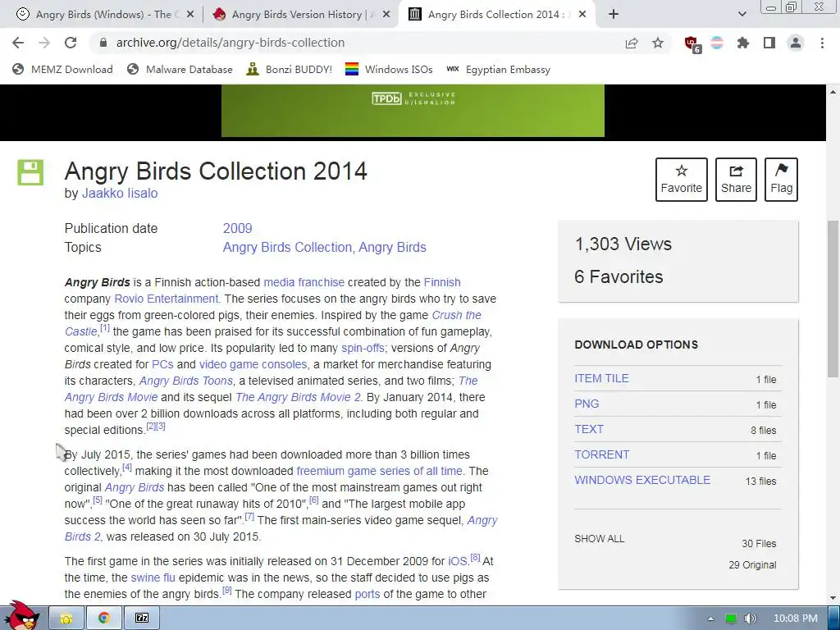Screen dimensions: 840x630
Task: Follow the Rovio Entertainment link
Action: click(x=166, y=299)
